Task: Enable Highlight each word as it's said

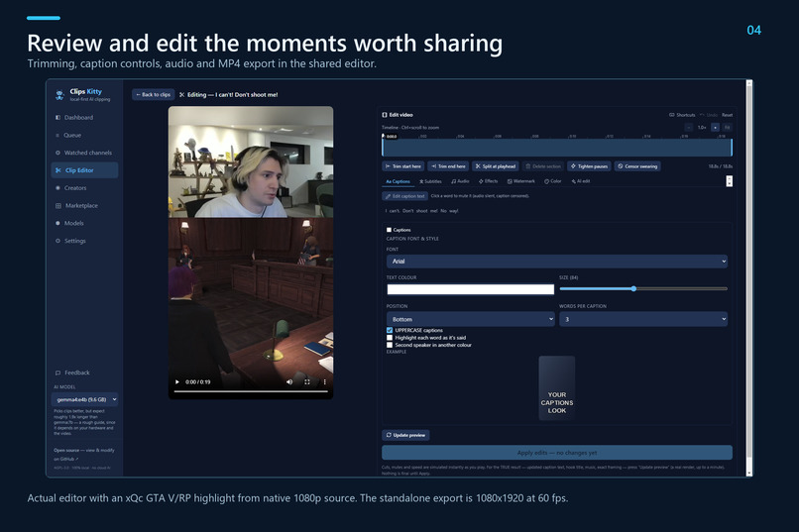Action: [x=390, y=338]
